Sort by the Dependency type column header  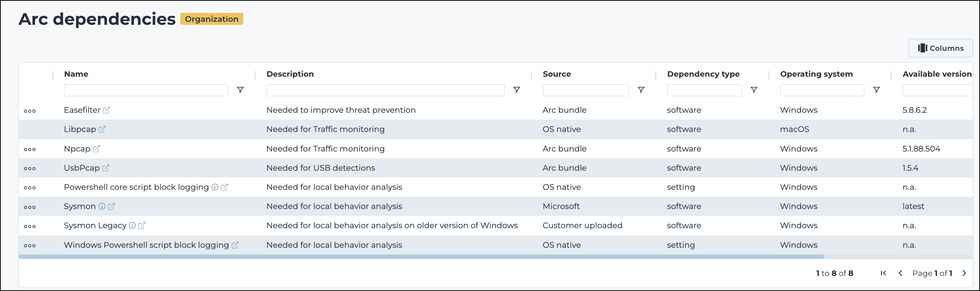pyautogui.click(x=703, y=74)
